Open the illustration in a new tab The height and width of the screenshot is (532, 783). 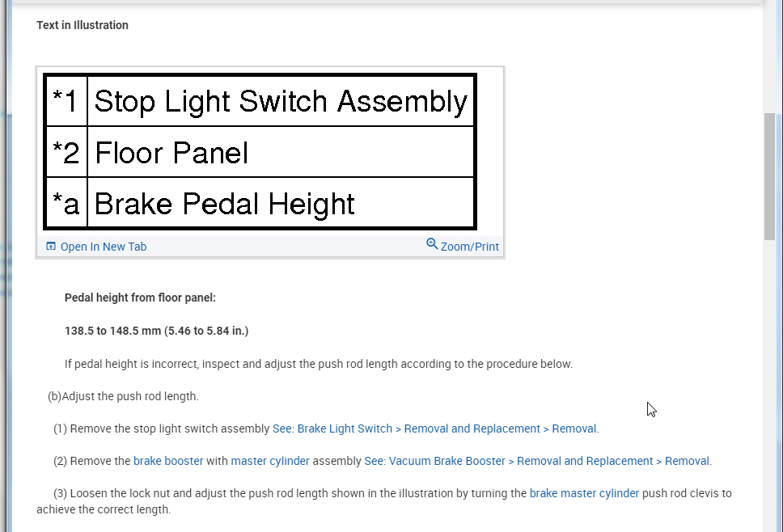point(103,247)
